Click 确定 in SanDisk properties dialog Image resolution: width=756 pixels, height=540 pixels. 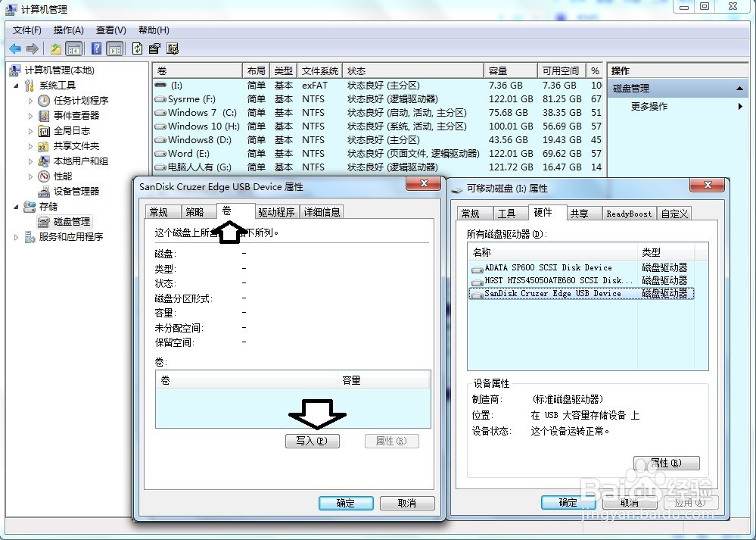coord(346,503)
